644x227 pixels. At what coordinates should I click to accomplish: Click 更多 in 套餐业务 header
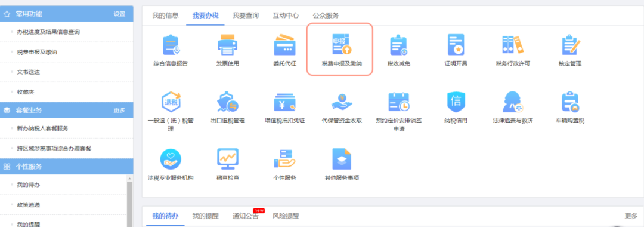pos(119,111)
